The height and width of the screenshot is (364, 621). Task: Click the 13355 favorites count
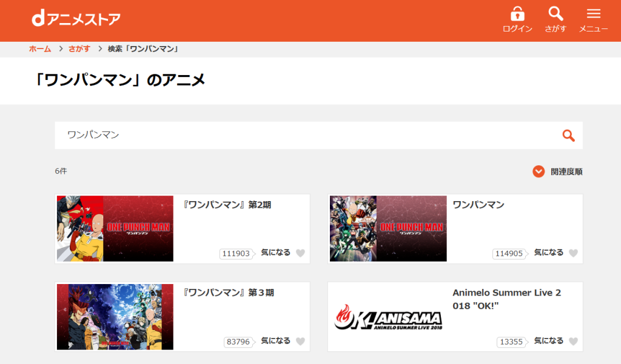point(511,342)
